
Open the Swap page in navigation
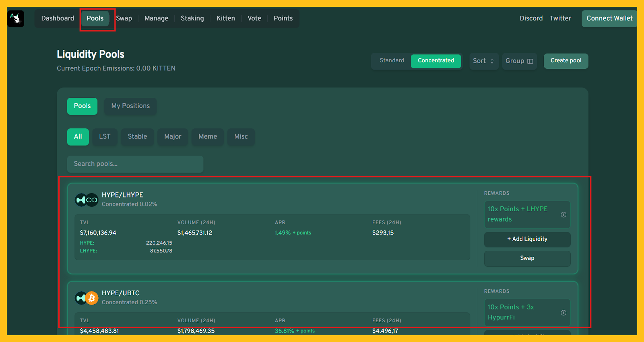[124, 19]
